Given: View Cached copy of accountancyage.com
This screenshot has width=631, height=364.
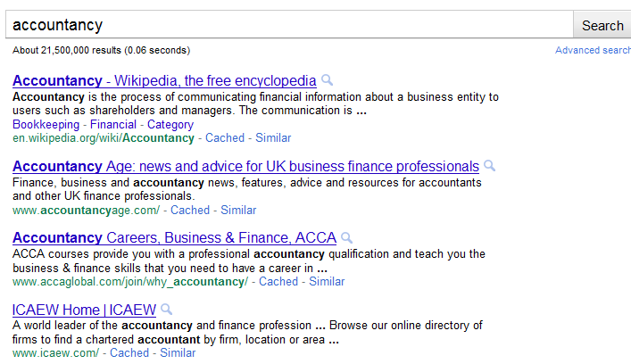Looking at the screenshot, I should pos(190,210).
